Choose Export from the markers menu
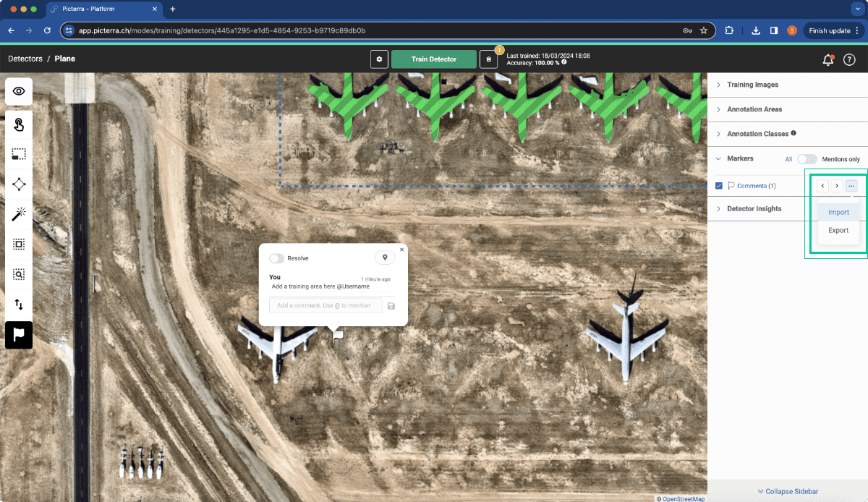This screenshot has height=502, width=868. (838, 230)
